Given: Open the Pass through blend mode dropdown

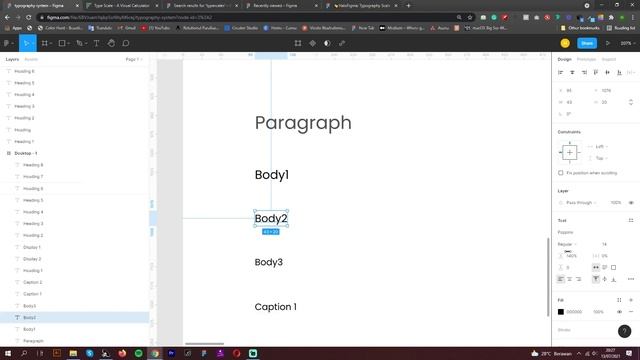Looking at the screenshot, I should [581, 203].
